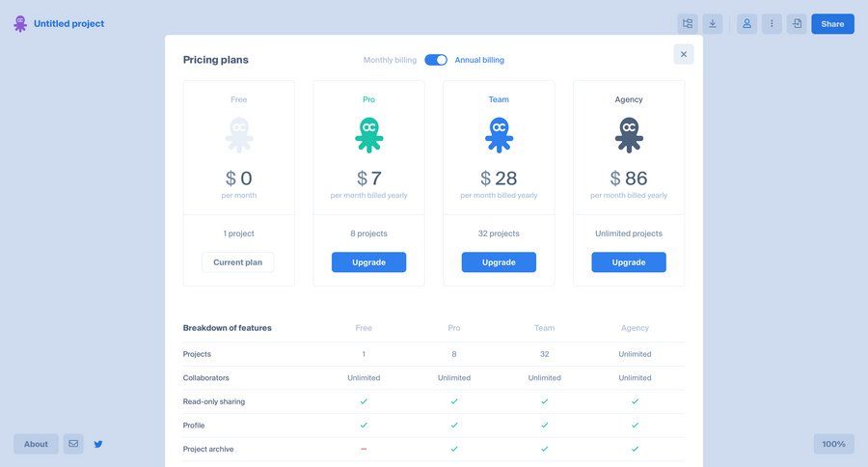Click '8 projects' in Pro card

point(368,233)
